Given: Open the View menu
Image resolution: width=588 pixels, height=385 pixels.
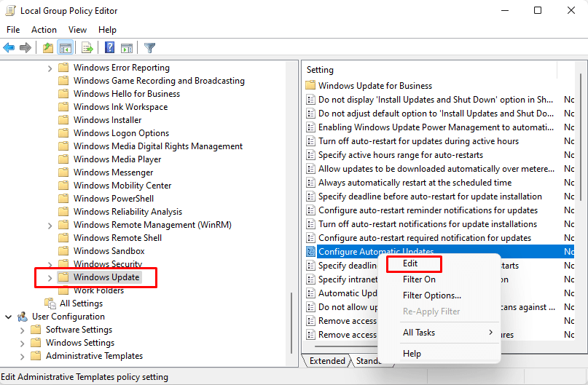Looking at the screenshot, I should tap(77, 30).
